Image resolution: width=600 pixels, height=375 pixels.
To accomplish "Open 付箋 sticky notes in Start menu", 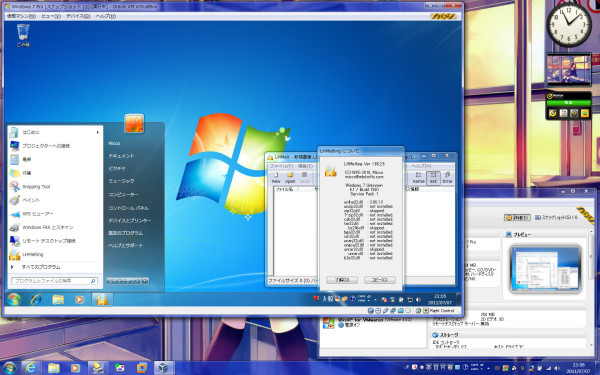I will click(55, 173).
